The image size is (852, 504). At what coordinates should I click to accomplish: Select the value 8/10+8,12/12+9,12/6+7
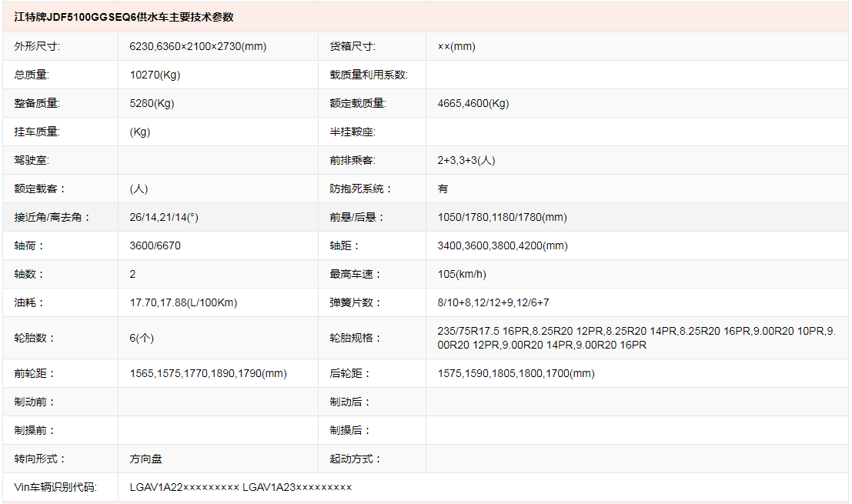click(x=493, y=302)
